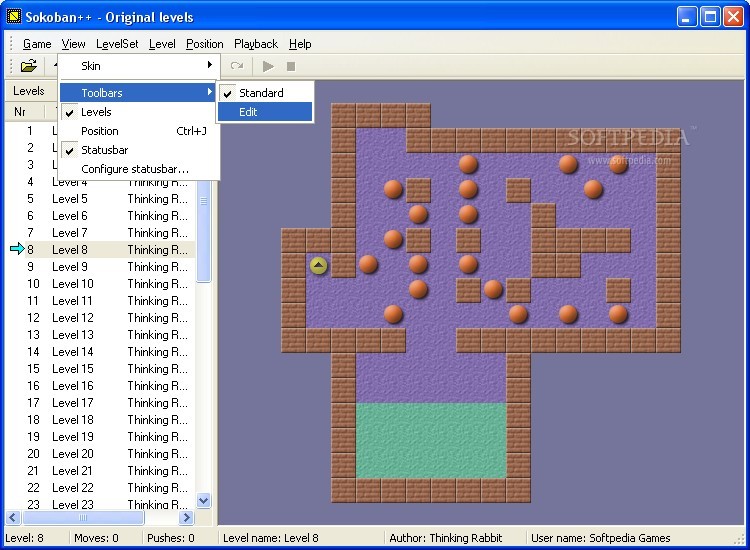Open Configure statusbar... option
750x550 pixels.
(x=138, y=169)
